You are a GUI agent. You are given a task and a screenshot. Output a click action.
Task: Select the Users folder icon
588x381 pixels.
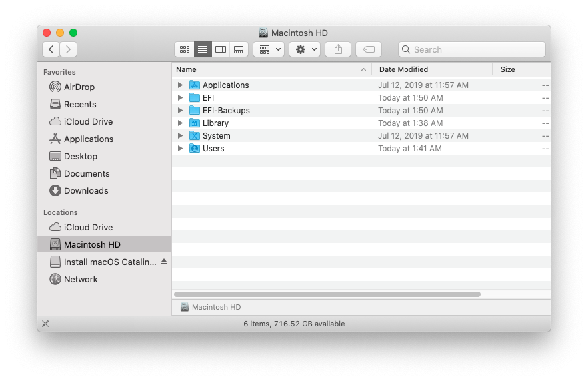tap(194, 149)
